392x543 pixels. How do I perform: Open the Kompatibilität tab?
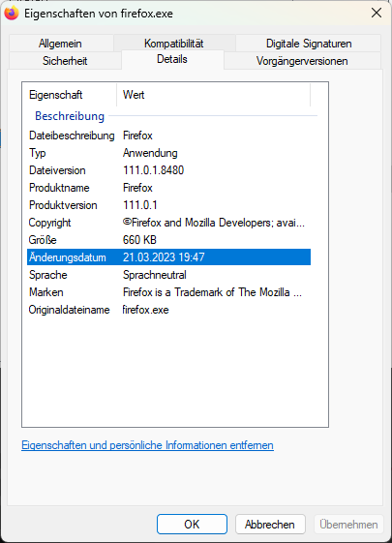tap(174, 44)
